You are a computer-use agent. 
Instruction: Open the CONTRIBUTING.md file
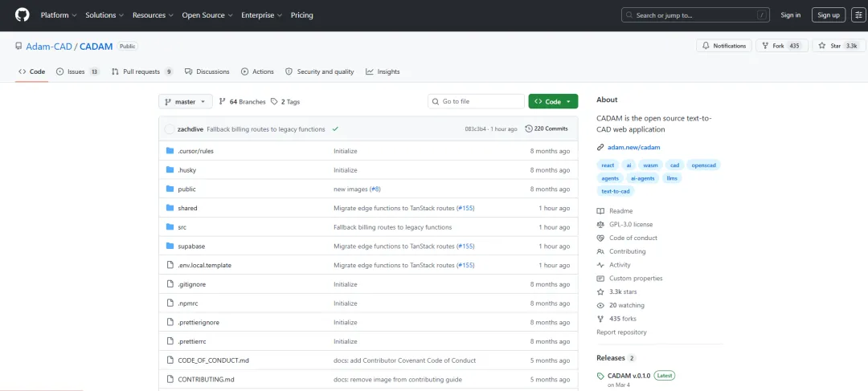206,380
